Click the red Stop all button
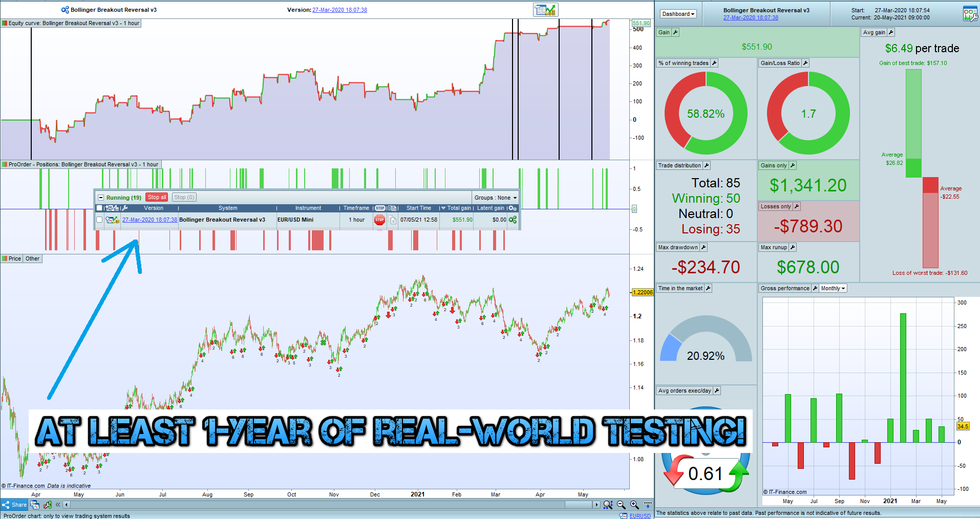The width and height of the screenshot is (980, 519). (157, 197)
